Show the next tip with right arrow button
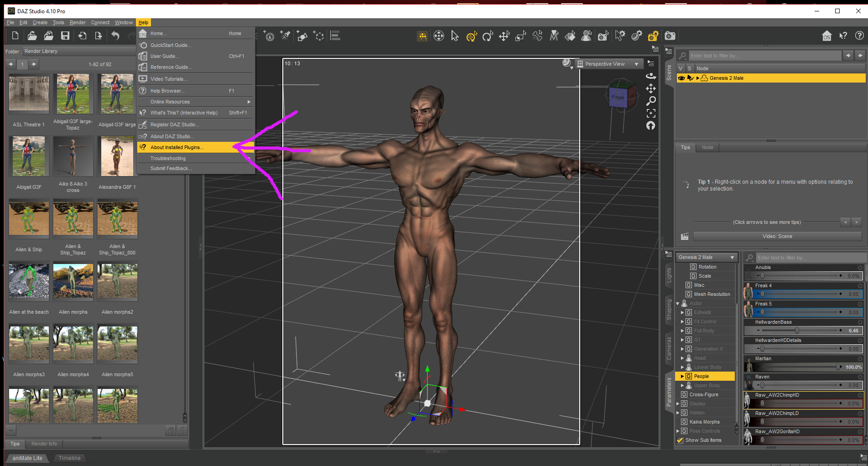The width and height of the screenshot is (868, 466). coord(857,222)
